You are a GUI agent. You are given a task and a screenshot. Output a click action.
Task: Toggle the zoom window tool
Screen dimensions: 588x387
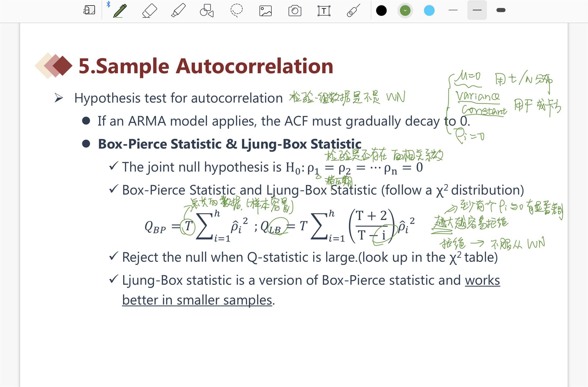click(x=89, y=10)
